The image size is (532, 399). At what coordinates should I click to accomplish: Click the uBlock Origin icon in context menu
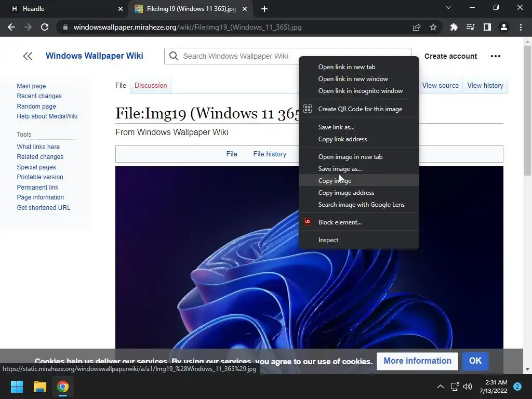[308, 222]
